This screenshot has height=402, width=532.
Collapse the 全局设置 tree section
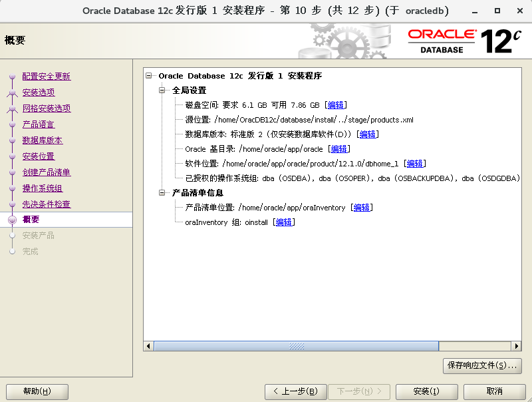coord(162,90)
